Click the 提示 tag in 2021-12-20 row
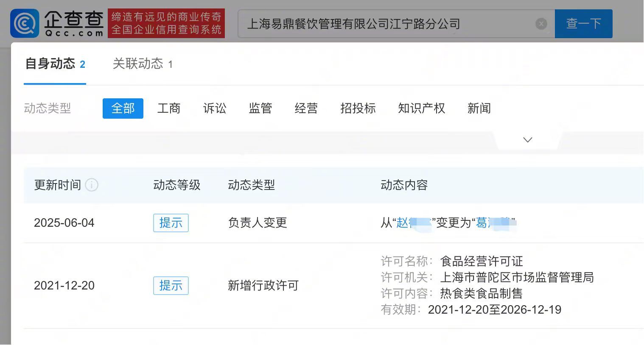644x345 pixels. [x=171, y=286]
